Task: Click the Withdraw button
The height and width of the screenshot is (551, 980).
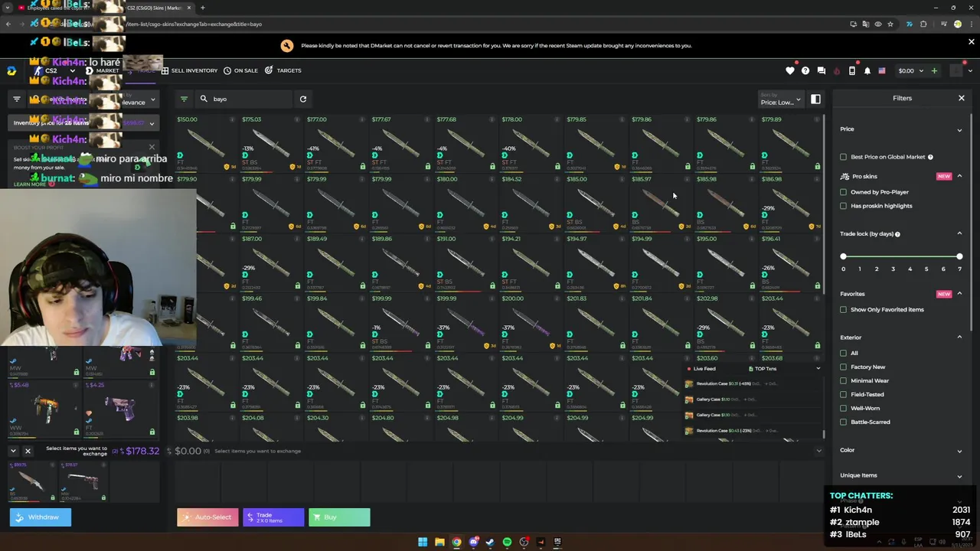Action: [41, 517]
